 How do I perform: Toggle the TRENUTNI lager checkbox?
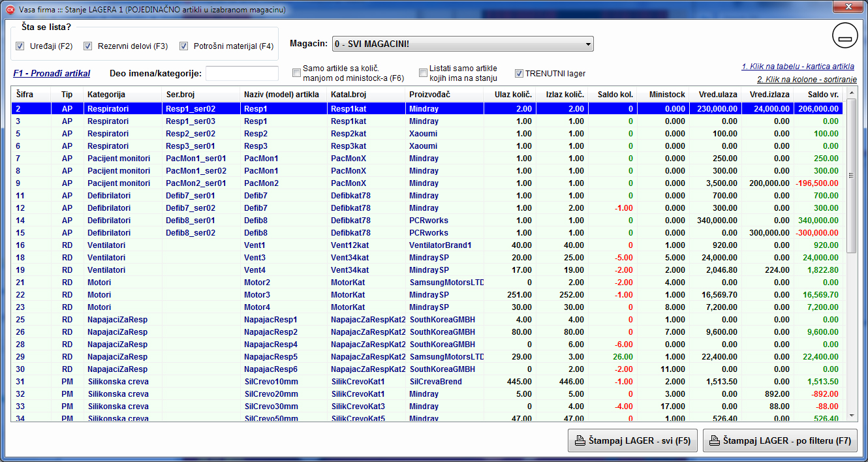click(519, 73)
